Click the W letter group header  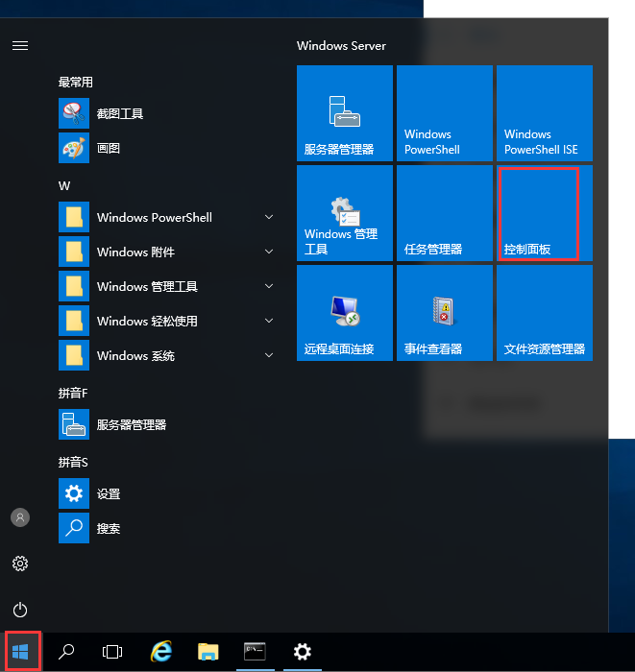pos(64,186)
